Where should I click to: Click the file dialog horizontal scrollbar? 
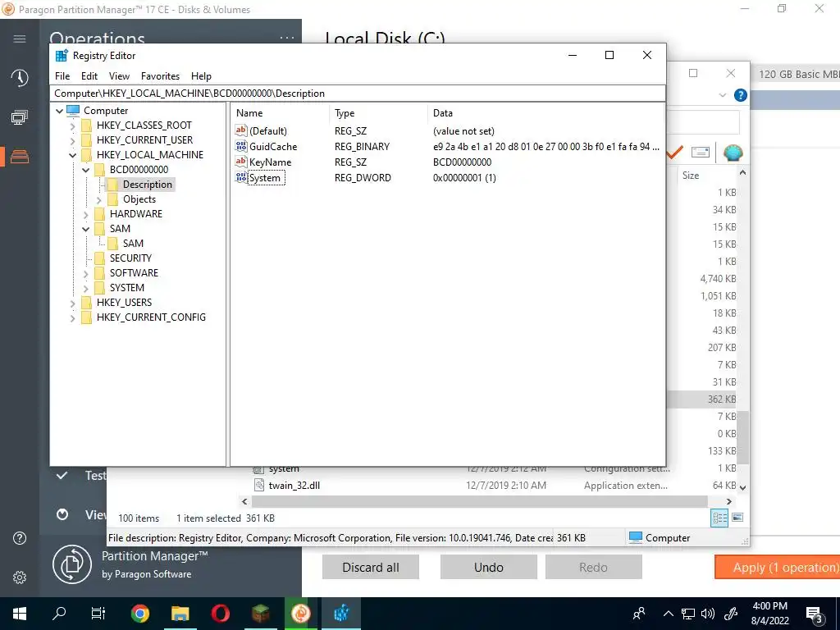click(479, 501)
